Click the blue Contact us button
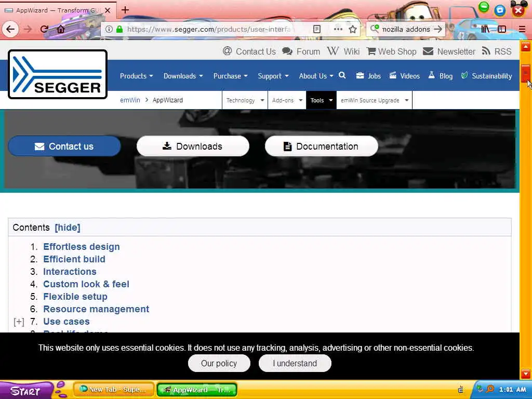The image size is (532, 399). (64, 146)
